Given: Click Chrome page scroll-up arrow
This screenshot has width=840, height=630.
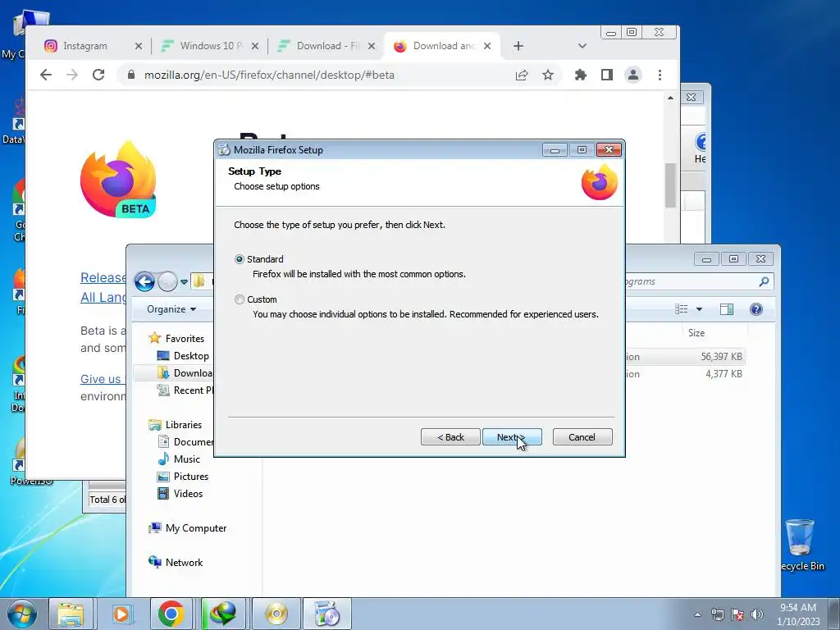Looking at the screenshot, I should [x=671, y=98].
